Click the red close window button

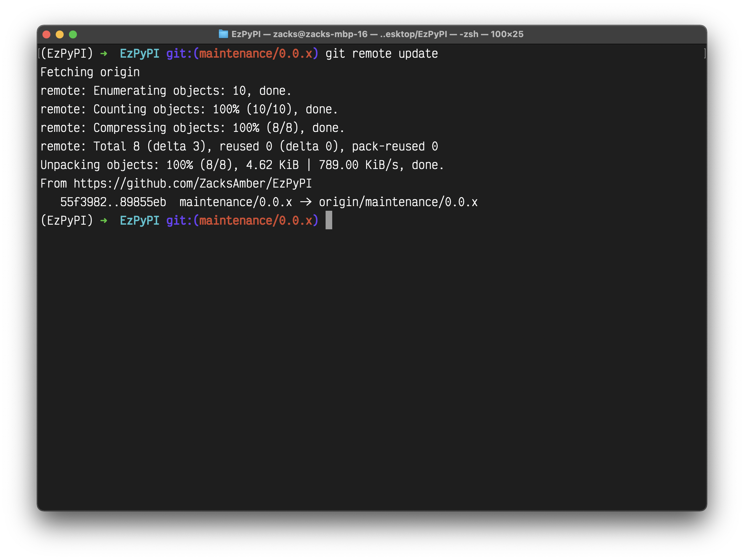point(46,34)
